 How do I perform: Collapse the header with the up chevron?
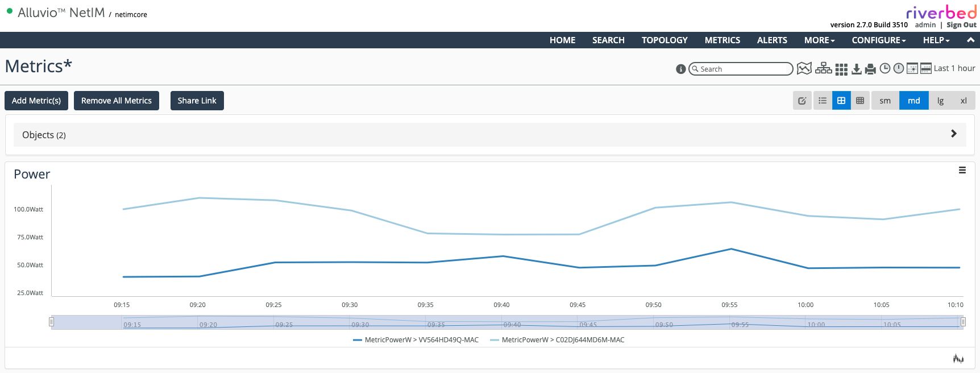pos(970,40)
